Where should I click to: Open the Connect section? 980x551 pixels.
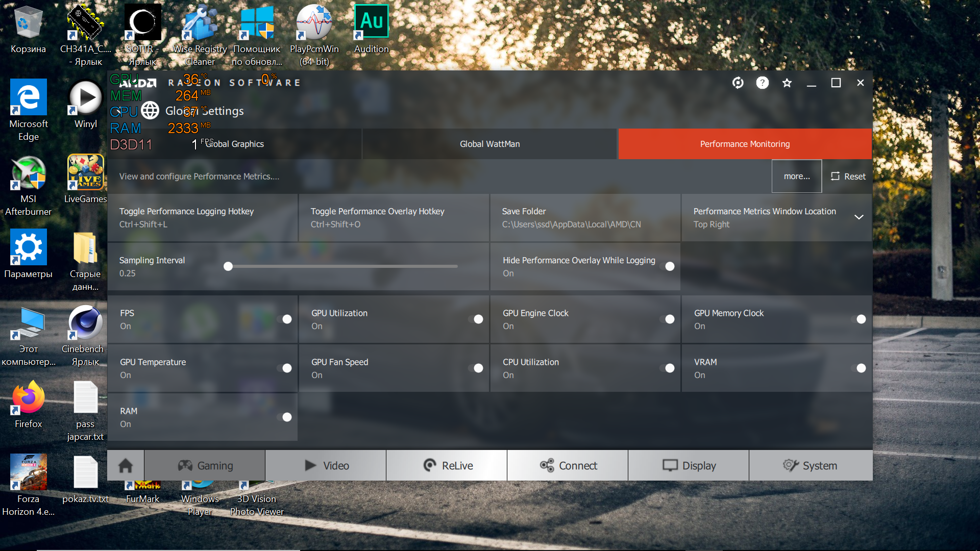(568, 465)
